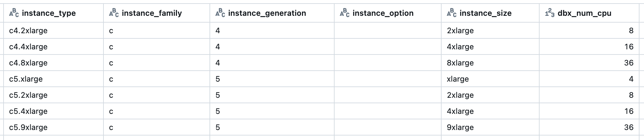Viewport: 644px width, 140px height.
Task: Select the instance_family cell for c5.2xlarge
Action: coord(111,95)
